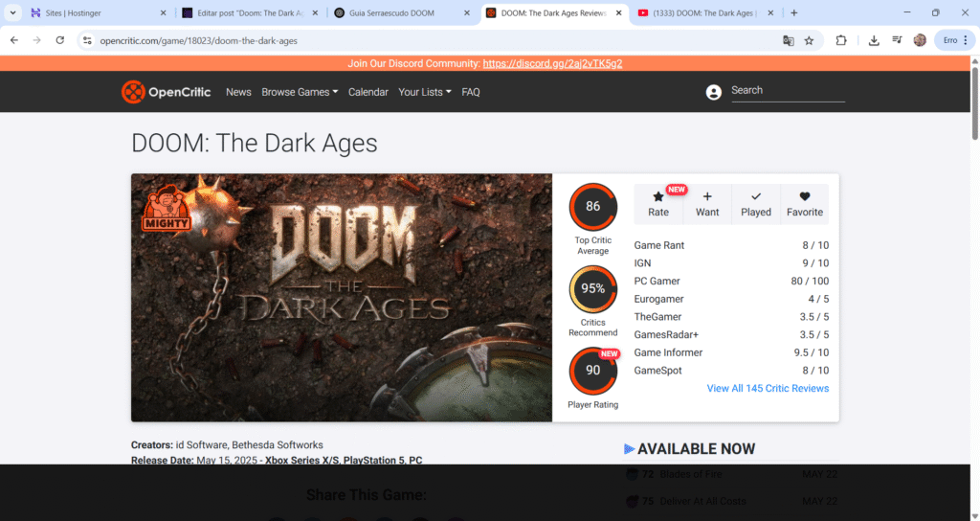Open the user account profile icon
This screenshot has height=521, width=980.
(713, 92)
